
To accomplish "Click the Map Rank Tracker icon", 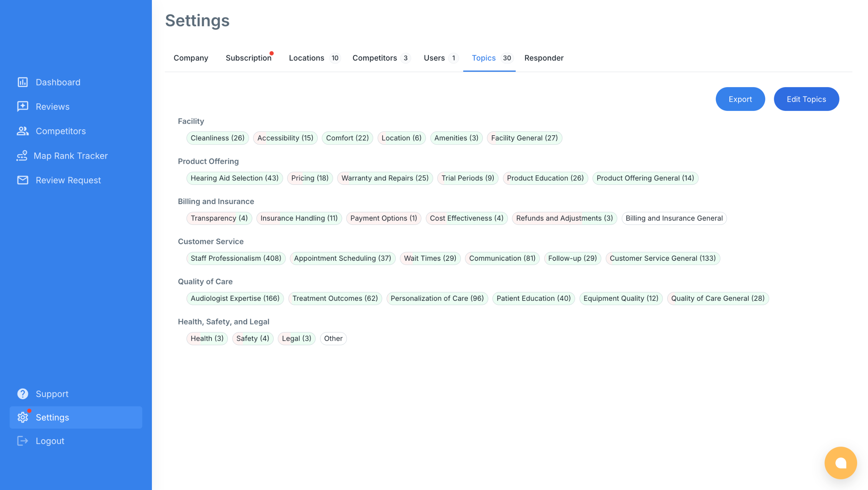I will click(22, 156).
